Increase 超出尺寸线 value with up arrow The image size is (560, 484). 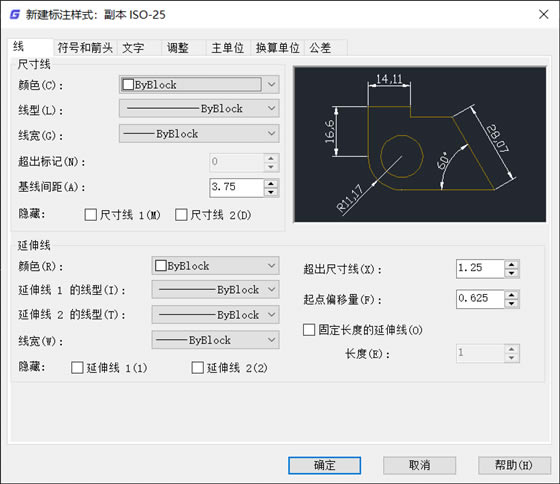[x=511, y=264]
